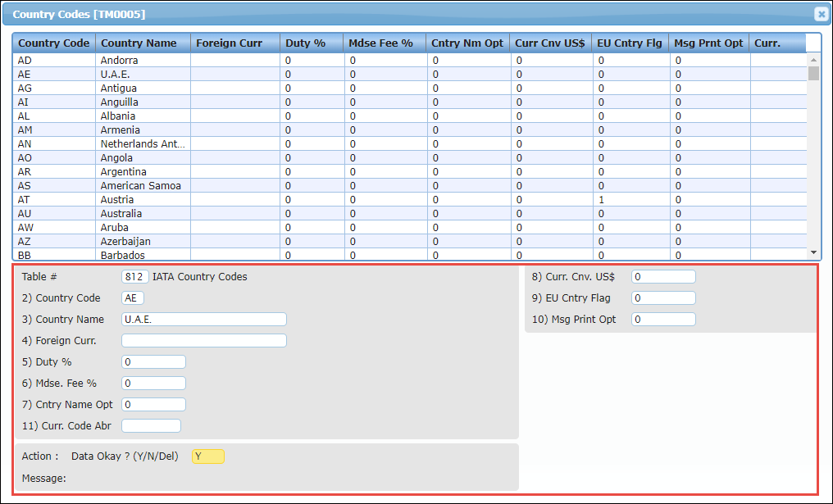Select the Azerbaijan row
833x504 pixels.
(409, 241)
